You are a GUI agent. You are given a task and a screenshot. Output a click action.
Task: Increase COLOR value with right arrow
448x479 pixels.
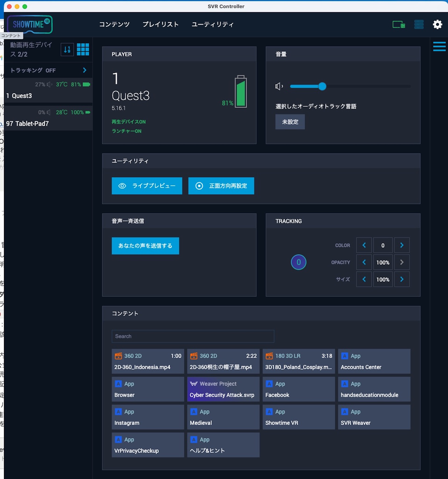(x=402, y=245)
